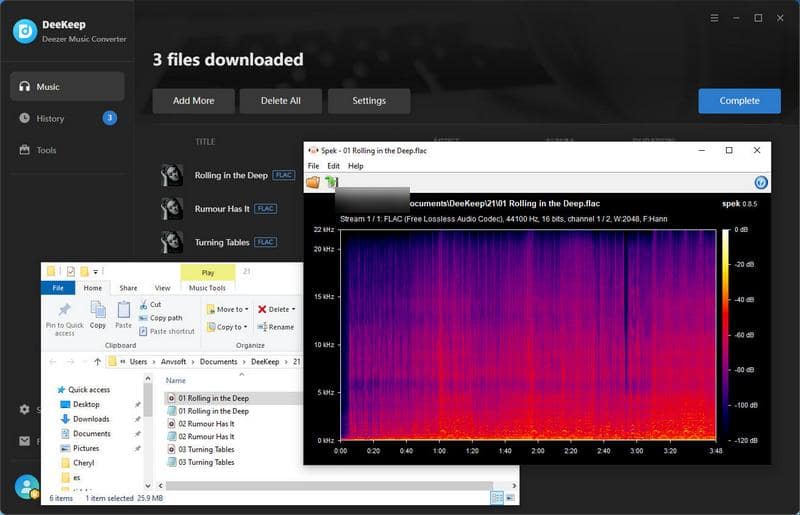800x515 pixels.
Task: Open the Music section in DeeKeep sidebar
Action: tap(67, 86)
